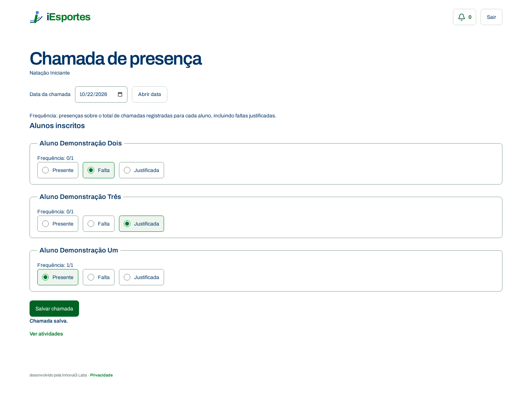The image size is (532, 406).
Task: Follow the Ver atividades link
Action: (46, 334)
